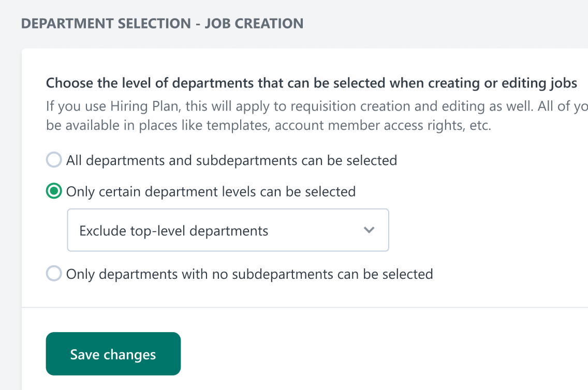588x390 pixels.
Task: Click the 'templates, account member access rights' text line
Action: (269, 125)
